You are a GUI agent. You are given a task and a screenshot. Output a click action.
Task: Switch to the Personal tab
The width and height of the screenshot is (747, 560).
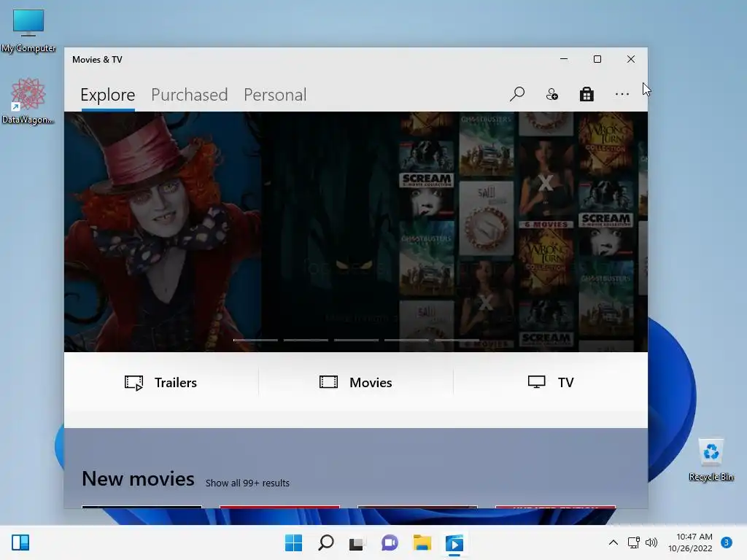275,95
